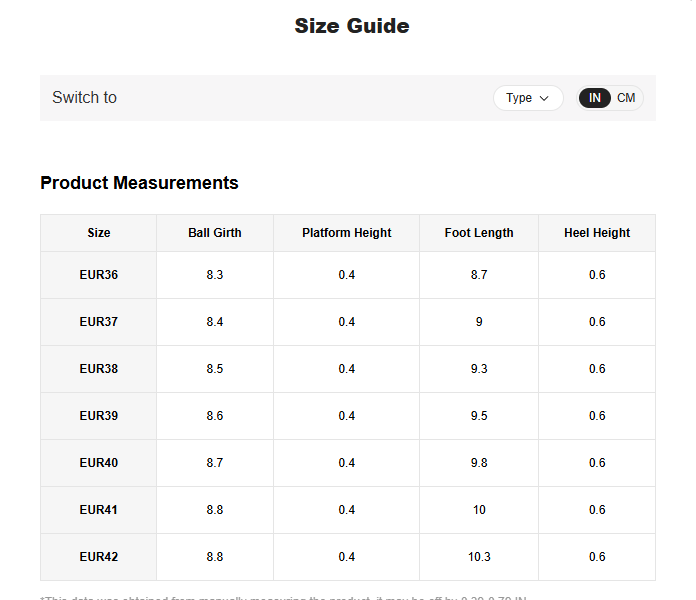The height and width of the screenshot is (600, 696).
Task: Click the Product Measurements heading
Action: coord(139,183)
